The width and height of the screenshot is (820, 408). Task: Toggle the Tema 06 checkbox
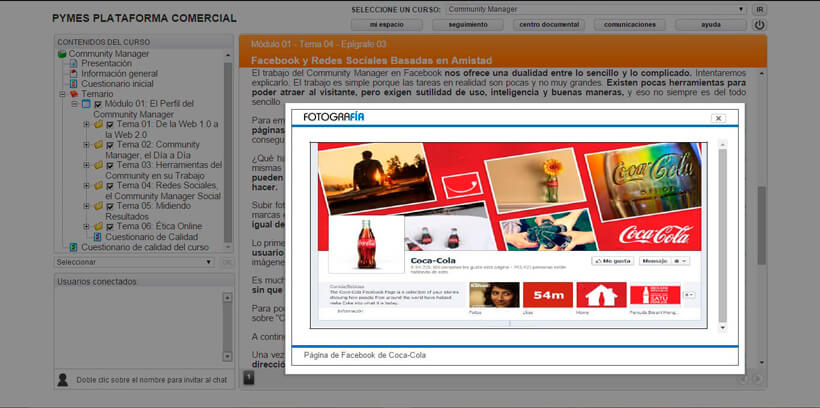click(110, 227)
